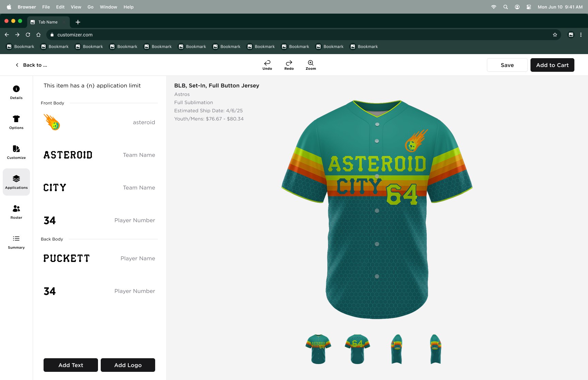Redo the last change
Screen dimensions: 588x380
289,65
